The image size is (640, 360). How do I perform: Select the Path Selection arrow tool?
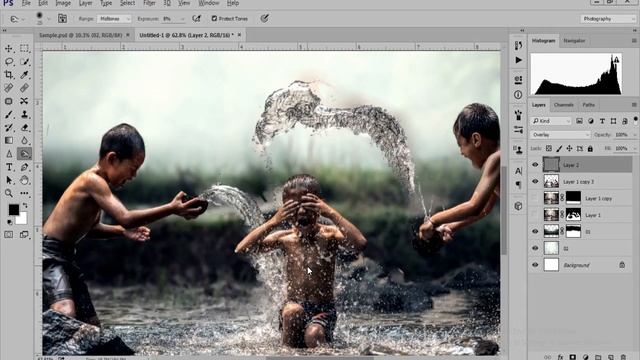pyautogui.click(x=9, y=180)
